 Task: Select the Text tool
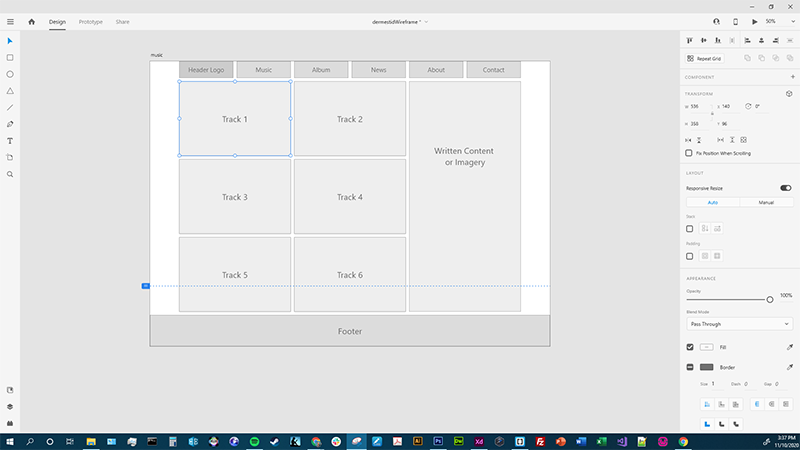point(10,141)
